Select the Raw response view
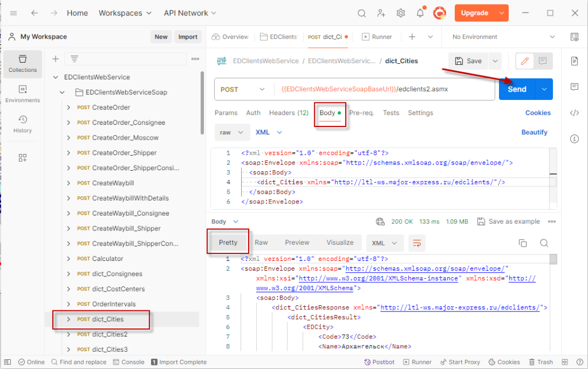The height and width of the screenshot is (369, 588). click(261, 243)
